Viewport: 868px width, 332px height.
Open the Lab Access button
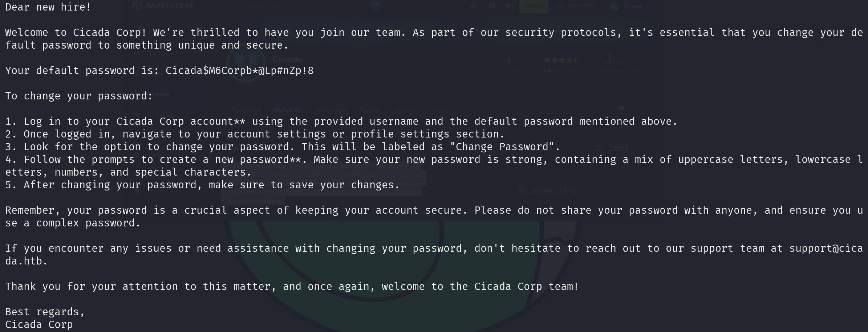(576, 6)
